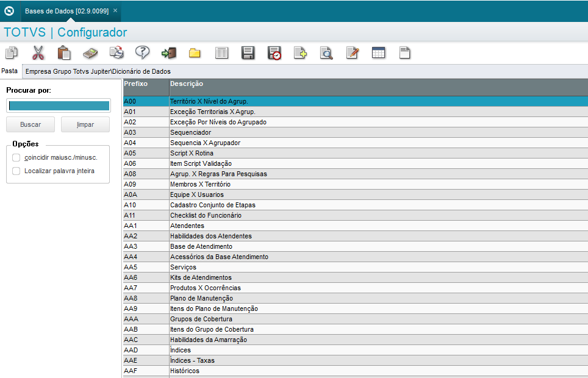Select the Históricos row
The height and width of the screenshot is (378, 588).
[x=356, y=371]
